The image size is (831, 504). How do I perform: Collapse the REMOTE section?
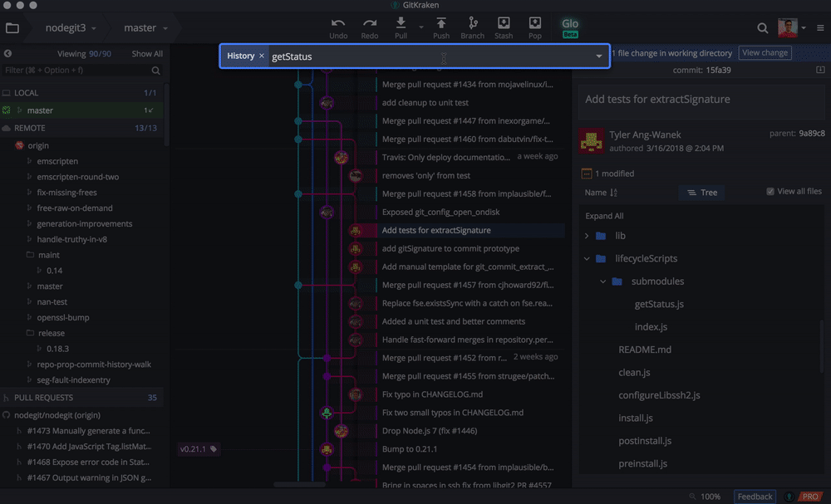point(81,128)
